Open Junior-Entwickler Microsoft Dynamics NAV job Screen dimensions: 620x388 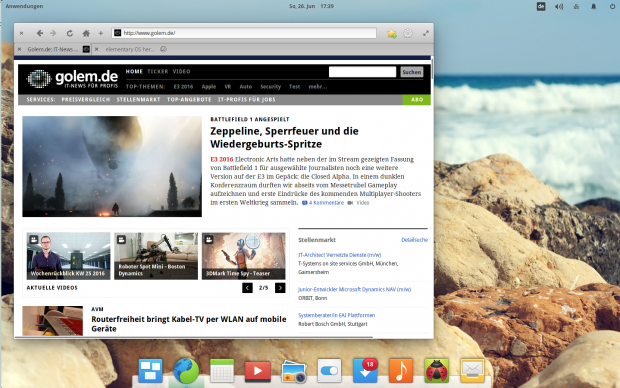355,290
